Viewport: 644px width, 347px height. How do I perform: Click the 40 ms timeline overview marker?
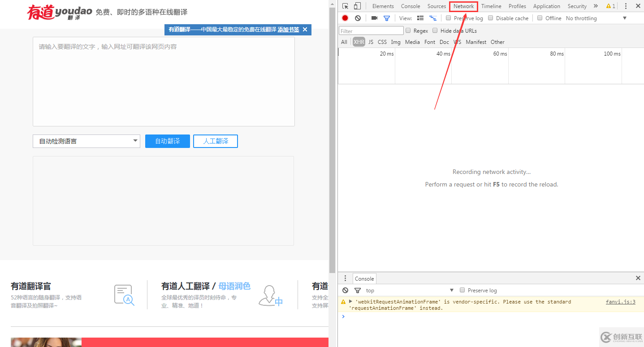[443, 54]
